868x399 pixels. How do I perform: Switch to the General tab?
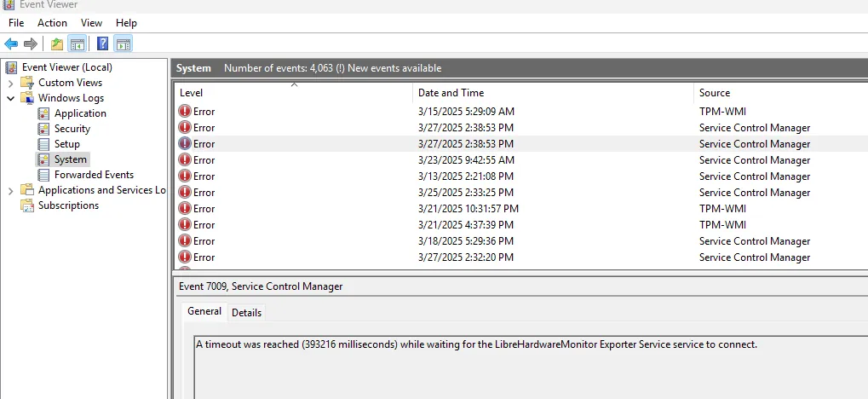click(204, 311)
